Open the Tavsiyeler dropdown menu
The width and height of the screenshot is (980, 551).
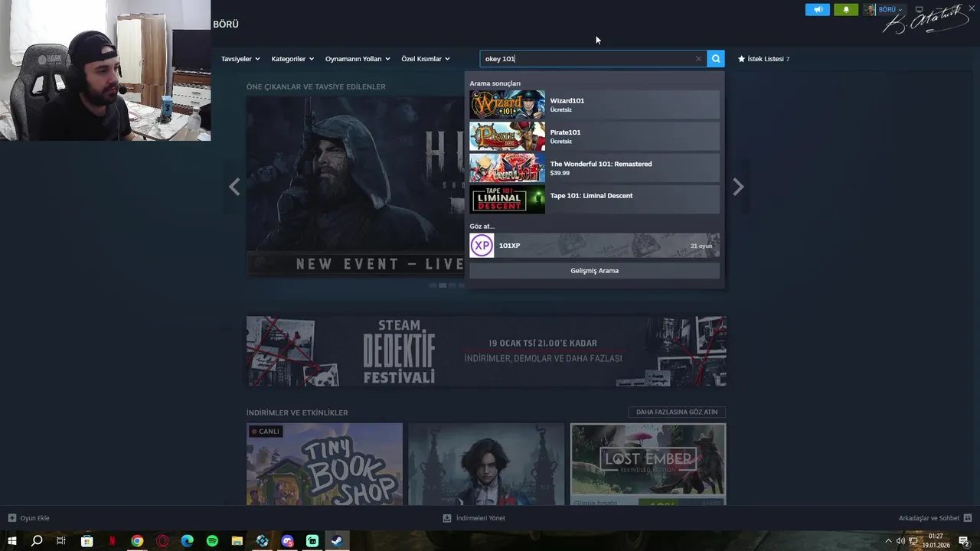coord(240,59)
